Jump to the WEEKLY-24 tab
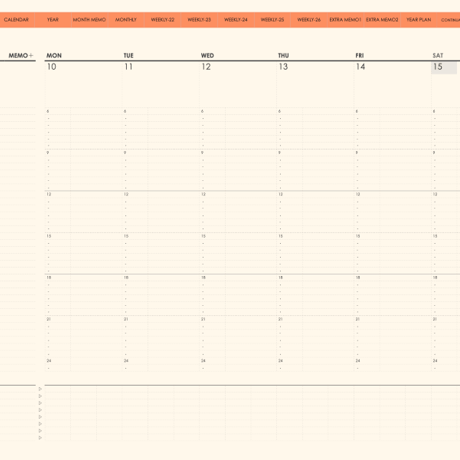The height and width of the screenshot is (460, 460). coord(236,20)
